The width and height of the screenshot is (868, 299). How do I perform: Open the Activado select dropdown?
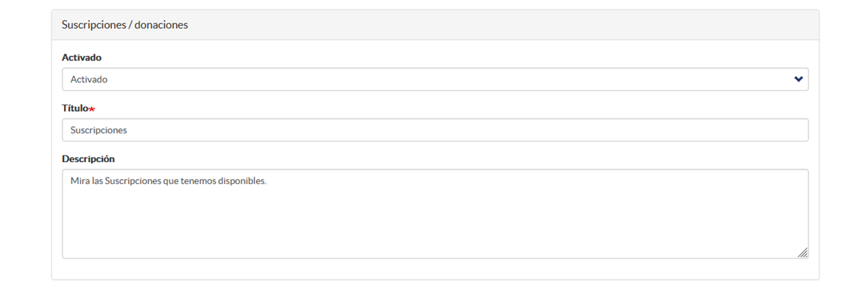pos(435,80)
